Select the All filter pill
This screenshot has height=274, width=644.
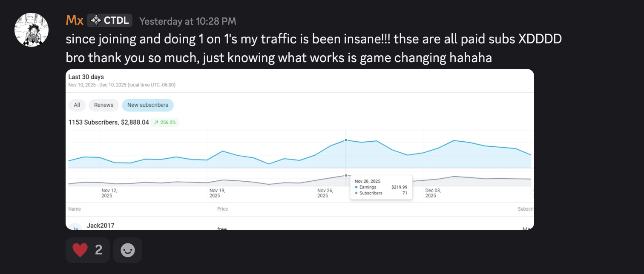point(77,105)
